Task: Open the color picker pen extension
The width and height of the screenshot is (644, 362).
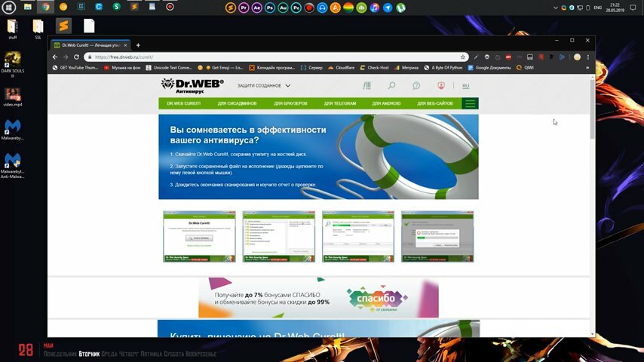Action: coord(476,57)
